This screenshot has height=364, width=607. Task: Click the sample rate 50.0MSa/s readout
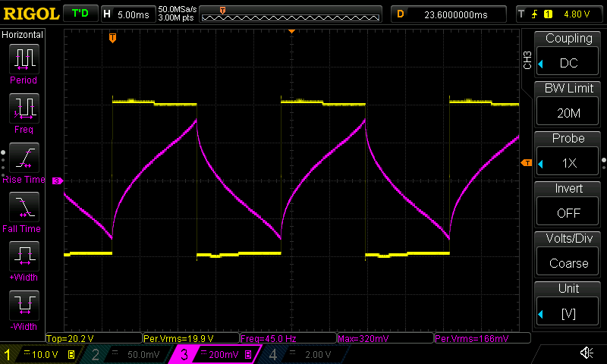[x=178, y=9]
